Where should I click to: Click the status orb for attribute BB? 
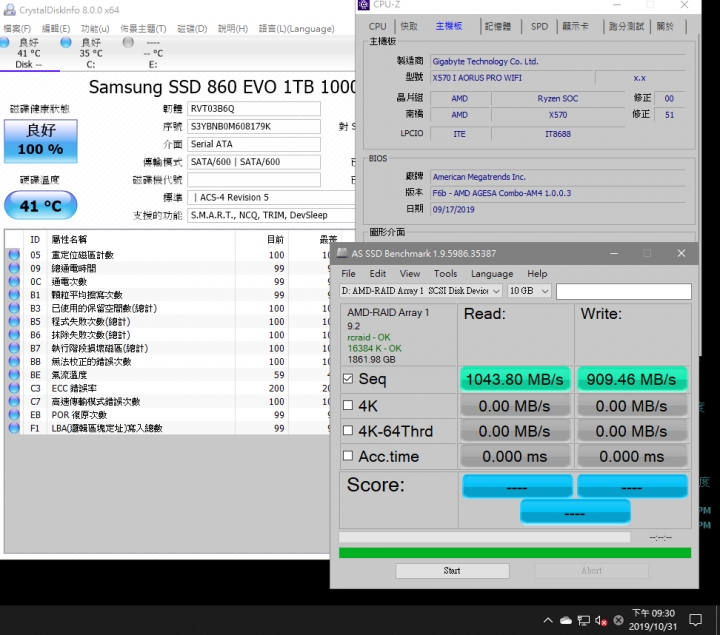click(x=14, y=361)
